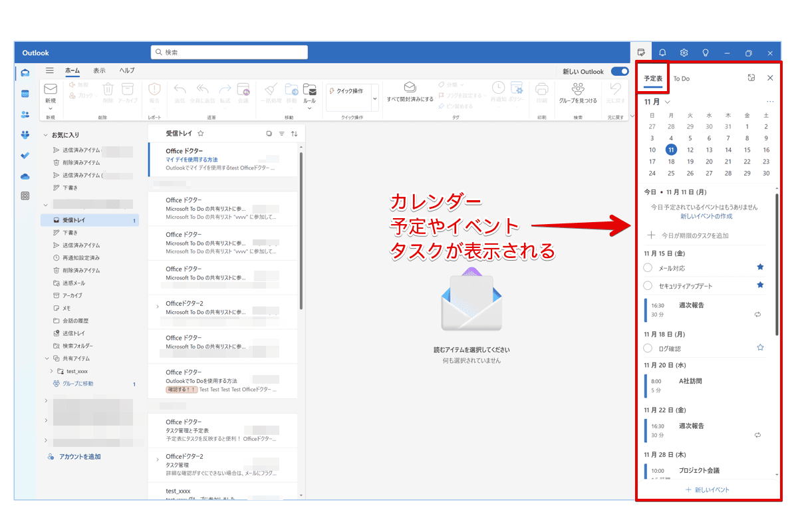Click the sort arrows icon above message list

(295, 134)
